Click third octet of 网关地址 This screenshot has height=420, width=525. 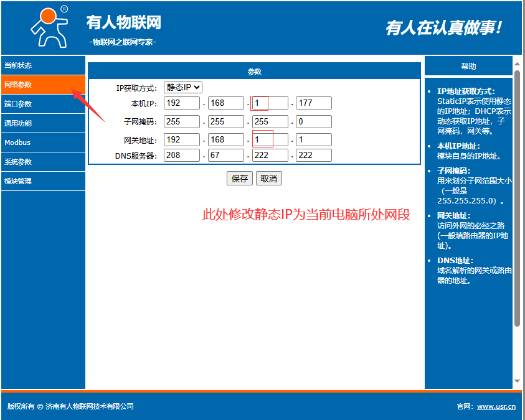(270, 140)
